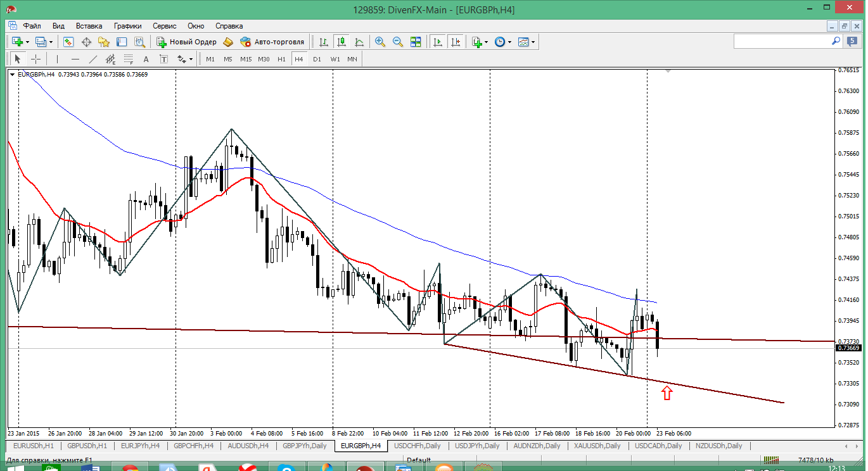This screenshot has width=868, height=471.
Task: Draw a horizontal line tool
Action: tap(75, 59)
